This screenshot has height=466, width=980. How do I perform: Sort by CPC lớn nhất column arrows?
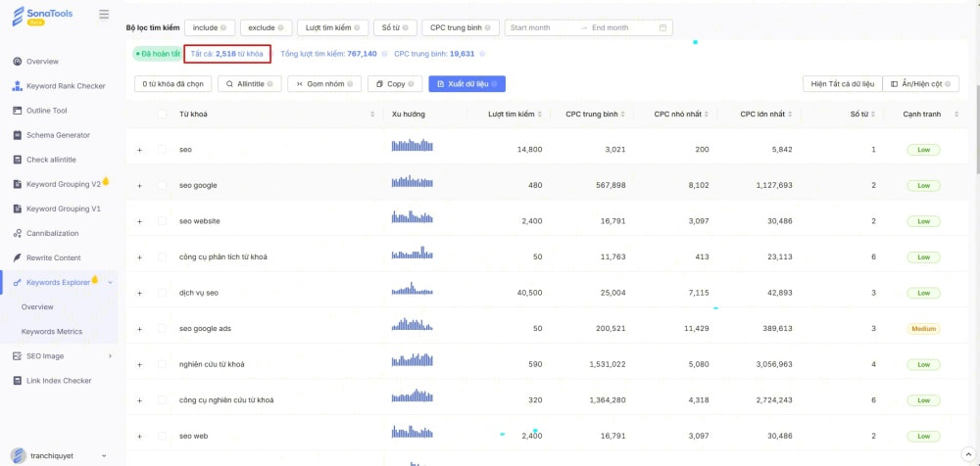[795, 115]
